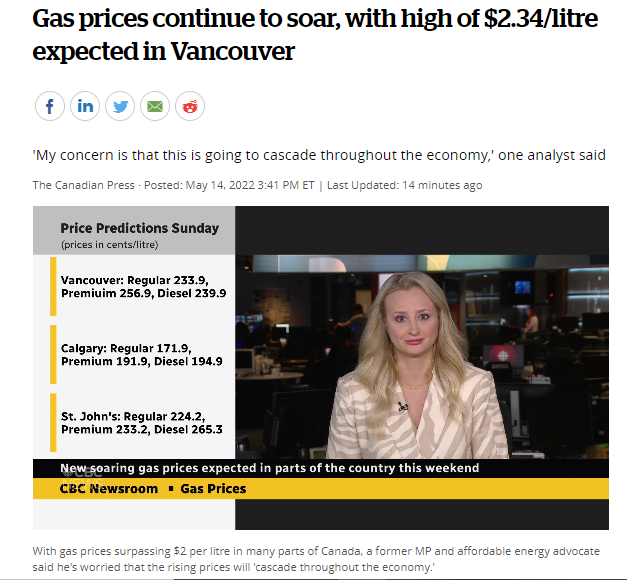627x580 pixels.
Task: Click the Gas Prices ticker label
Action: click(213, 489)
